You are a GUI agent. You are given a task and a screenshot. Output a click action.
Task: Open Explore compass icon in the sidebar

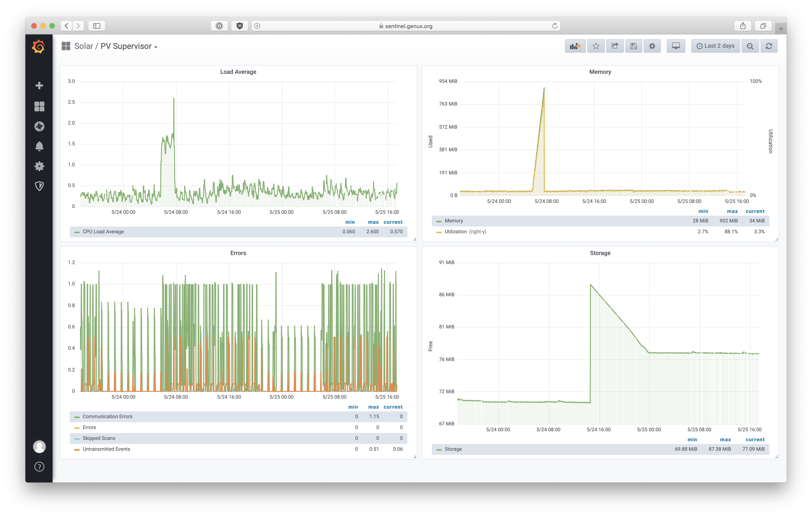click(39, 126)
